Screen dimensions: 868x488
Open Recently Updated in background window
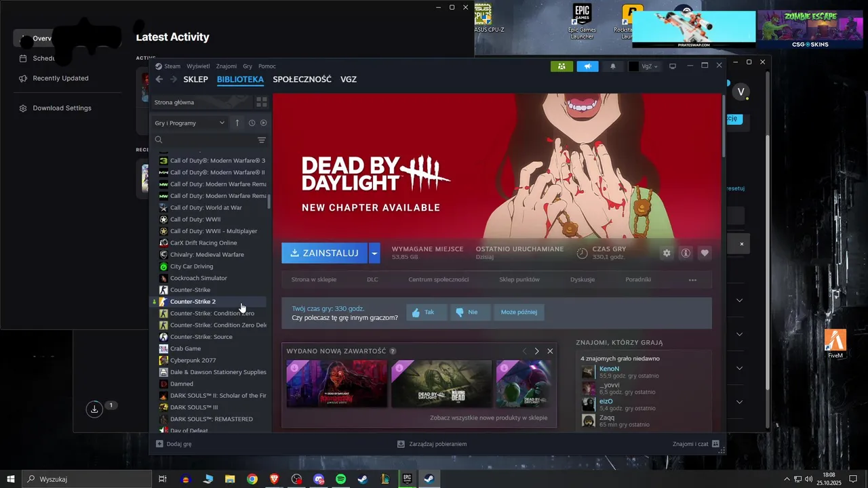click(60, 78)
